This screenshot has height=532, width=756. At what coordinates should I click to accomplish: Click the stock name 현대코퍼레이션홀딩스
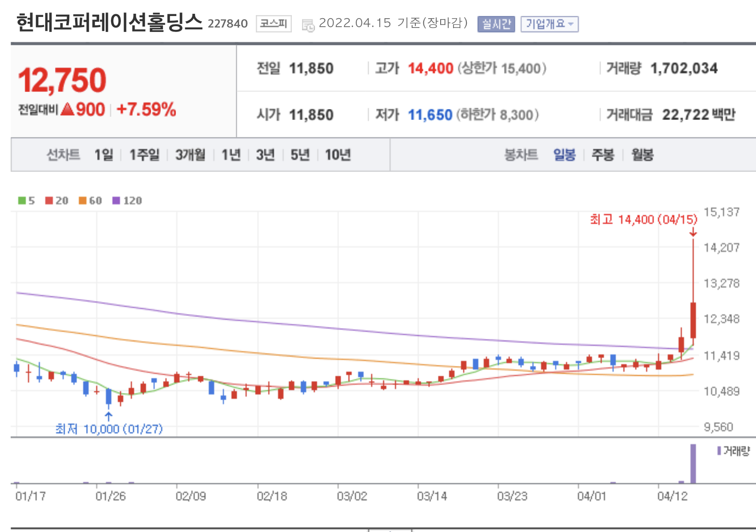109,22
